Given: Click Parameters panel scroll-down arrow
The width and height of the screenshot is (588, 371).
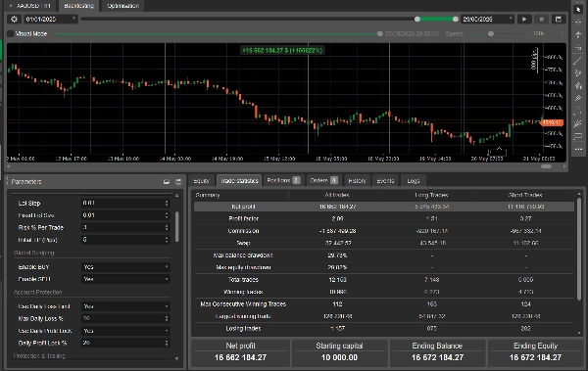Looking at the screenshot, I should point(177,358).
